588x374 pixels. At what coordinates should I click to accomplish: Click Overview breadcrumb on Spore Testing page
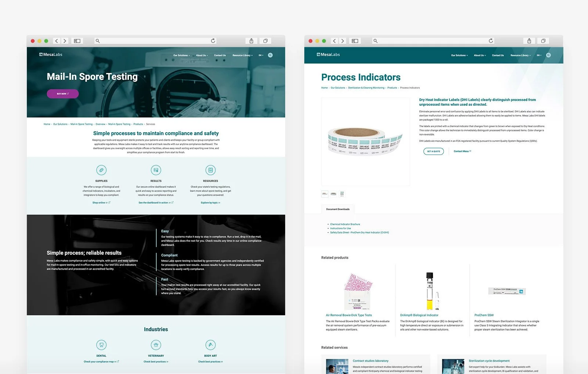(x=100, y=124)
